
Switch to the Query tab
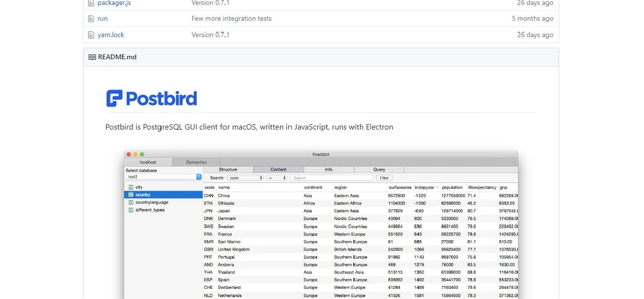(379, 169)
